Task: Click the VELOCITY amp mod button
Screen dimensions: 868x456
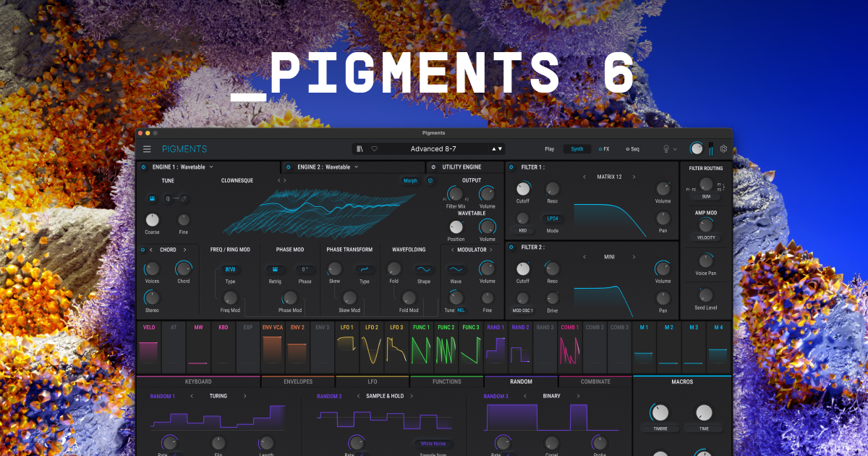Action: [x=705, y=237]
